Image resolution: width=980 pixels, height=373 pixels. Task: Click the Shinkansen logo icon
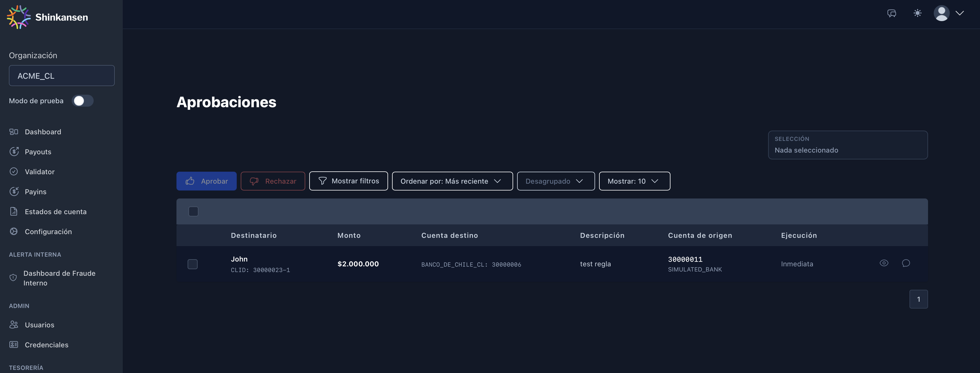19,17
